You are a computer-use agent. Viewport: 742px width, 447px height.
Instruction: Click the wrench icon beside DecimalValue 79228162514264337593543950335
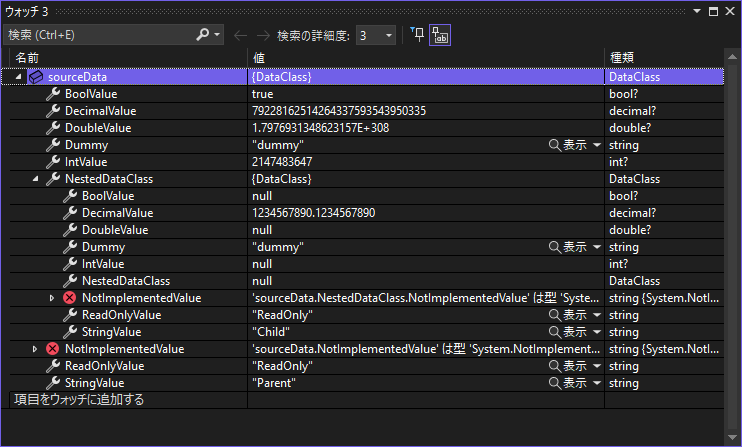53,111
